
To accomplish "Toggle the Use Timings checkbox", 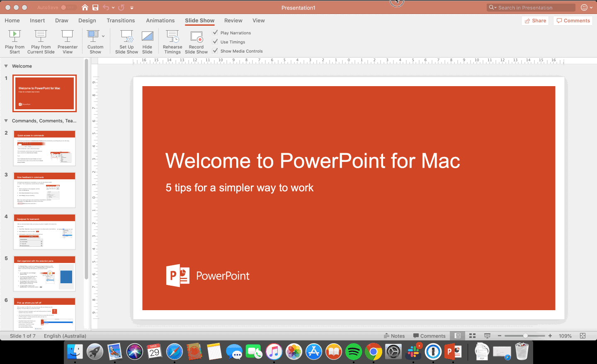I will [215, 42].
